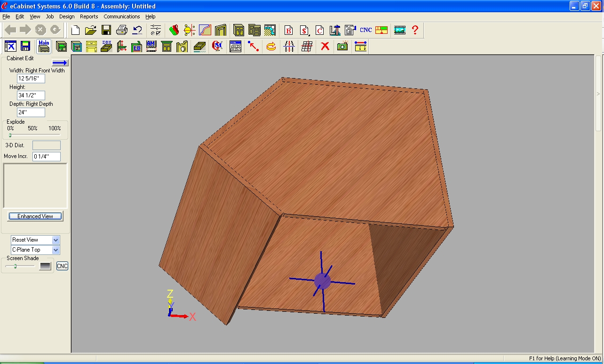The width and height of the screenshot is (604, 364).
Task: Click the Explode slider at 50%
Action: point(32,135)
